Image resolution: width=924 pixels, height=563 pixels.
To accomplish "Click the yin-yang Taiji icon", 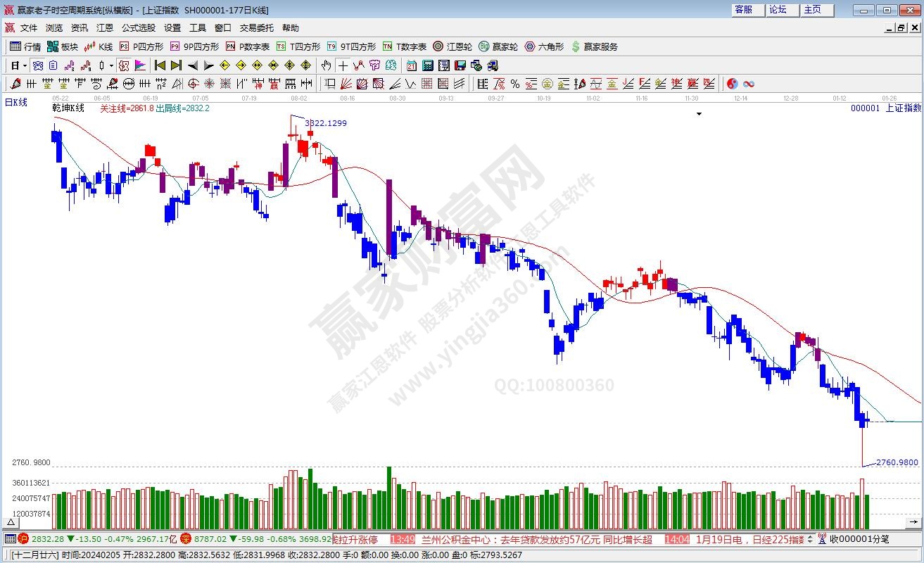I will tap(732, 84).
